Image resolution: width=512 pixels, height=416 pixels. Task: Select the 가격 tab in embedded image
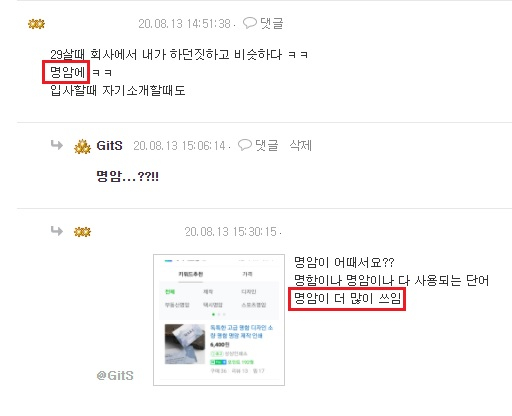(x=247, y=274)
